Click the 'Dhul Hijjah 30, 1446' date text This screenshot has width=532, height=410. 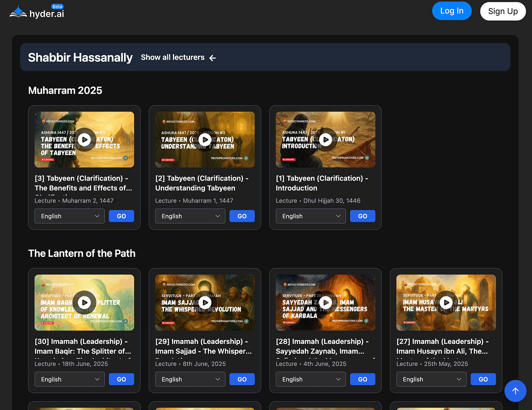point(332,201)
